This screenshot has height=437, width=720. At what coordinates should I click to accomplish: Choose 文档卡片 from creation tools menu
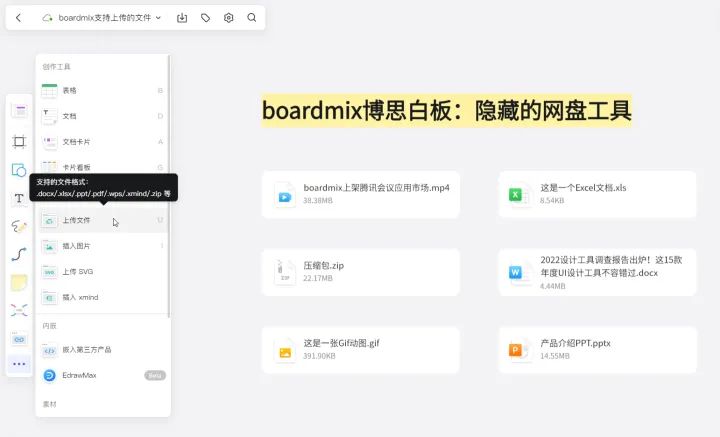click(103, 142)
